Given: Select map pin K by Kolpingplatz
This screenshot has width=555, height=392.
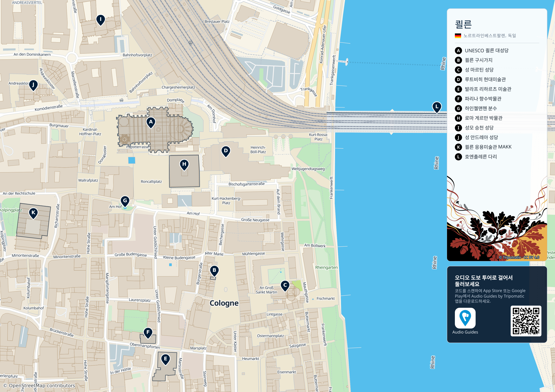Looking at the screenshot, I should pyautogui.click(x=33, y=213).
